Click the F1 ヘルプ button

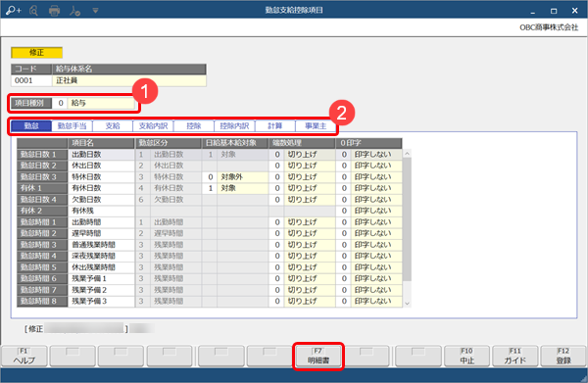pyautogui.click(x=24, y=356)
